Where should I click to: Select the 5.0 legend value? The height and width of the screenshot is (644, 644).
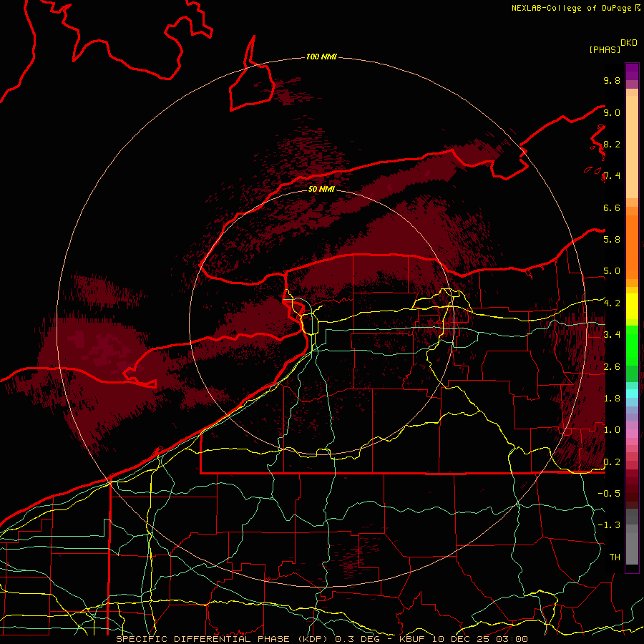(612, 271)
